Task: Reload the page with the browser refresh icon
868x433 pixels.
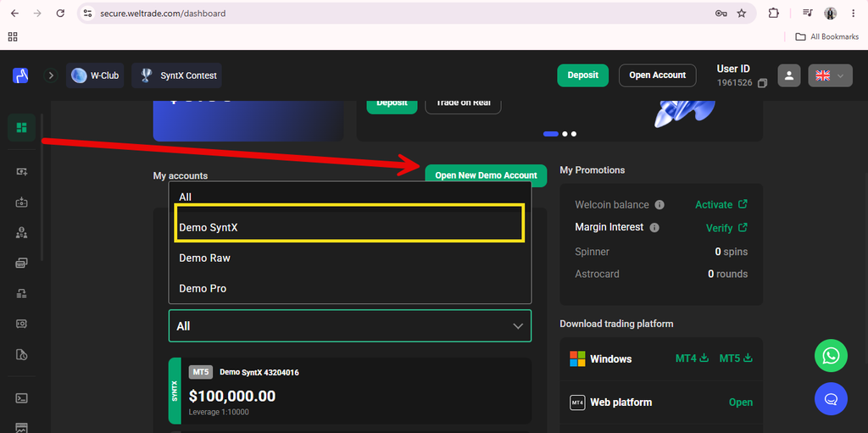Action: pyautogui.click(x=61, y=14)
